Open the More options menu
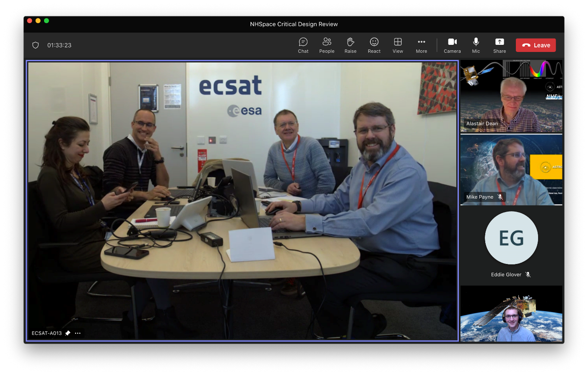Screen dimensions: 588x375 421,45
